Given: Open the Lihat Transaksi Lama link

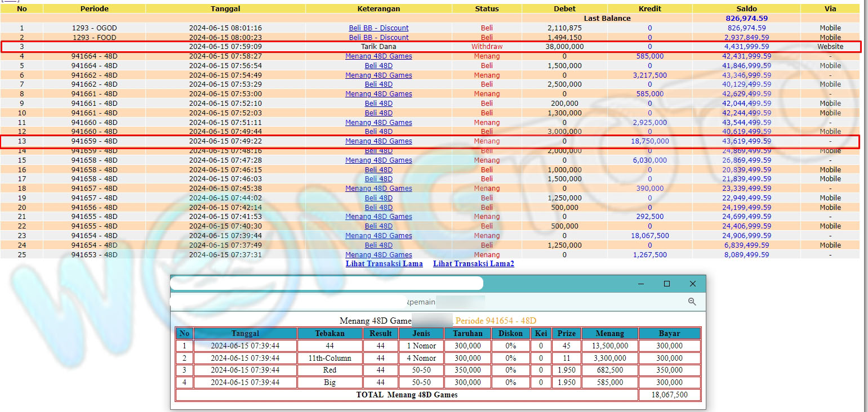Looking at the screenshot, I should pyautogui.click(x=384, y=264).
